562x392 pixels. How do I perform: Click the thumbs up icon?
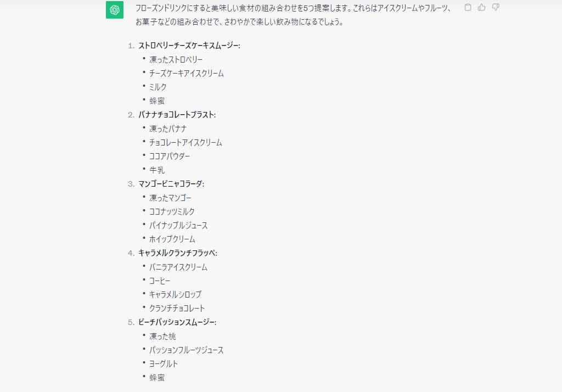482,8
